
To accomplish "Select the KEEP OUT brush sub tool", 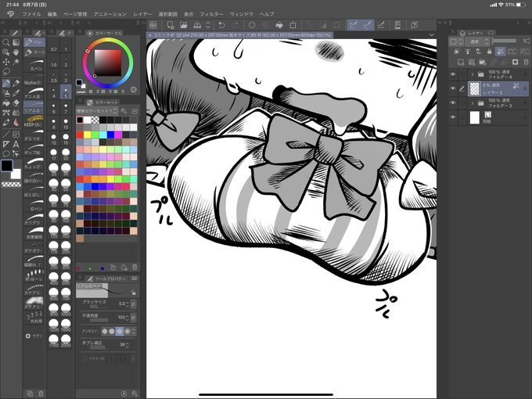I will (34, 121).
